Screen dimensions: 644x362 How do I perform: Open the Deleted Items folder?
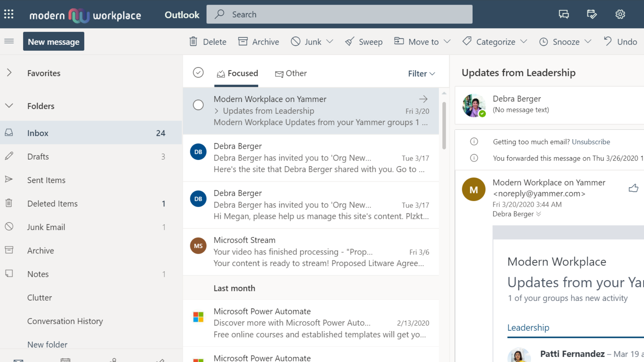click(x=91, y=203)
